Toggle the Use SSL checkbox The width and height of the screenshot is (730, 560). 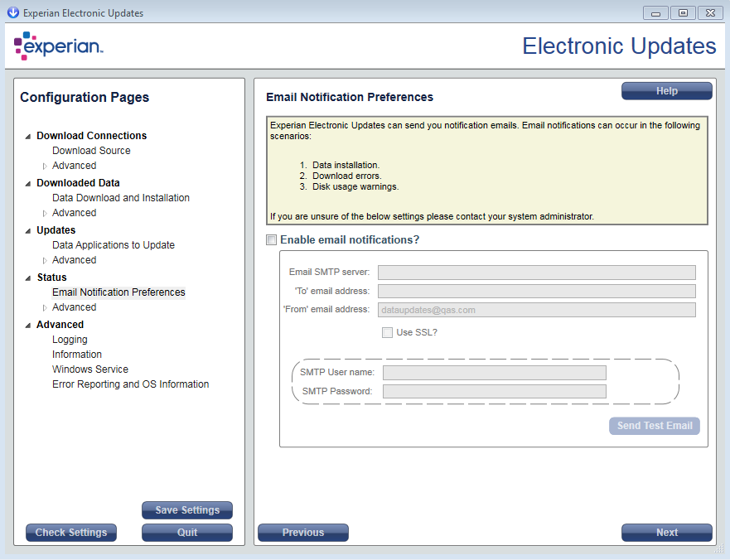387,332
